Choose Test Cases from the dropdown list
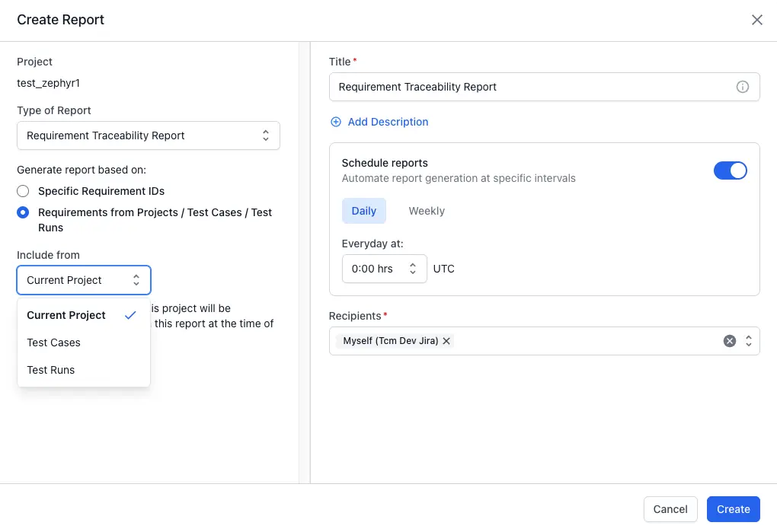Viewport: 777px width, 532px height. (54, 342)
